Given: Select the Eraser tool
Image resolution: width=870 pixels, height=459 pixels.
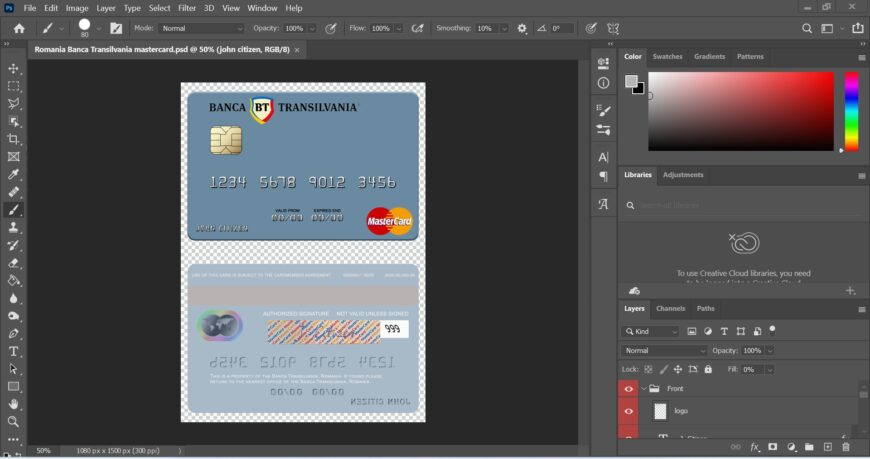Looking at the screenshot, I should tap(13, 263).
